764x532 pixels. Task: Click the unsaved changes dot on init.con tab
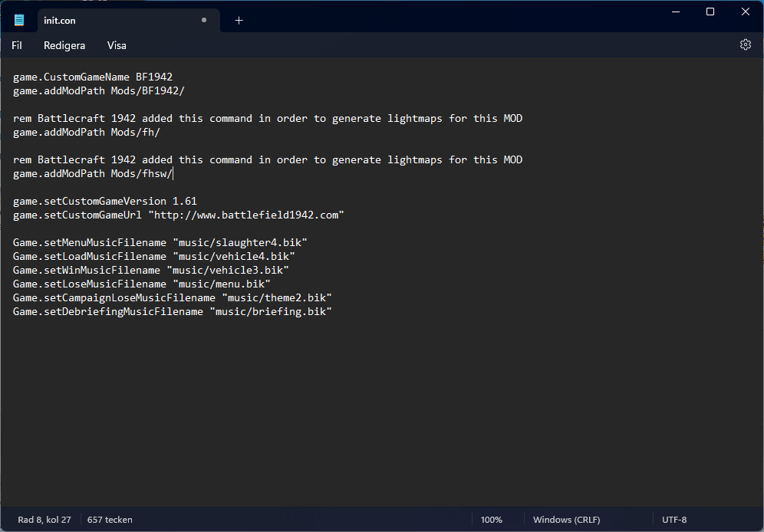[x=204, y=20]
